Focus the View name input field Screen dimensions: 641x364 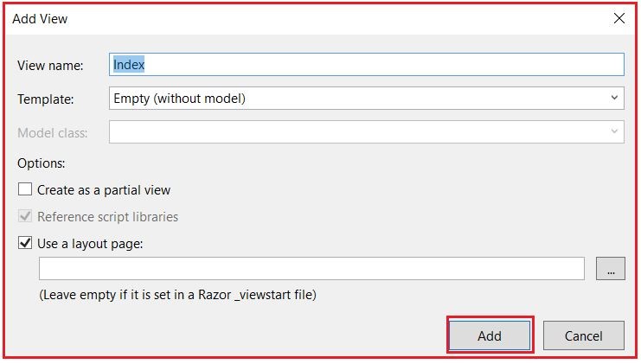coord(366,65)
